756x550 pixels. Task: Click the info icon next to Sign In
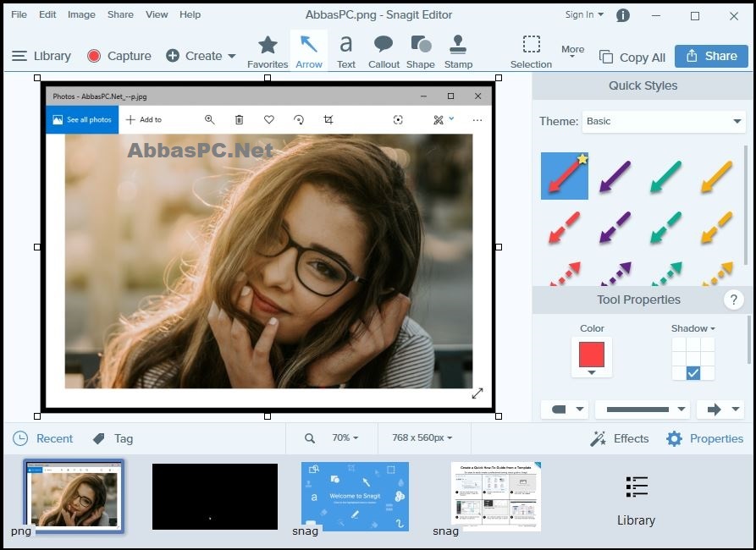(623, 15)
